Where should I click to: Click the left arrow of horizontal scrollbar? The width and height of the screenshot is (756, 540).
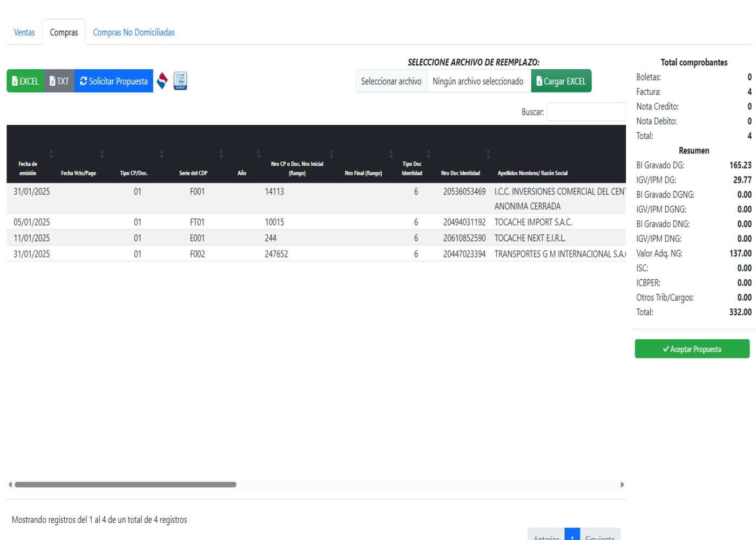coord(10,485)
